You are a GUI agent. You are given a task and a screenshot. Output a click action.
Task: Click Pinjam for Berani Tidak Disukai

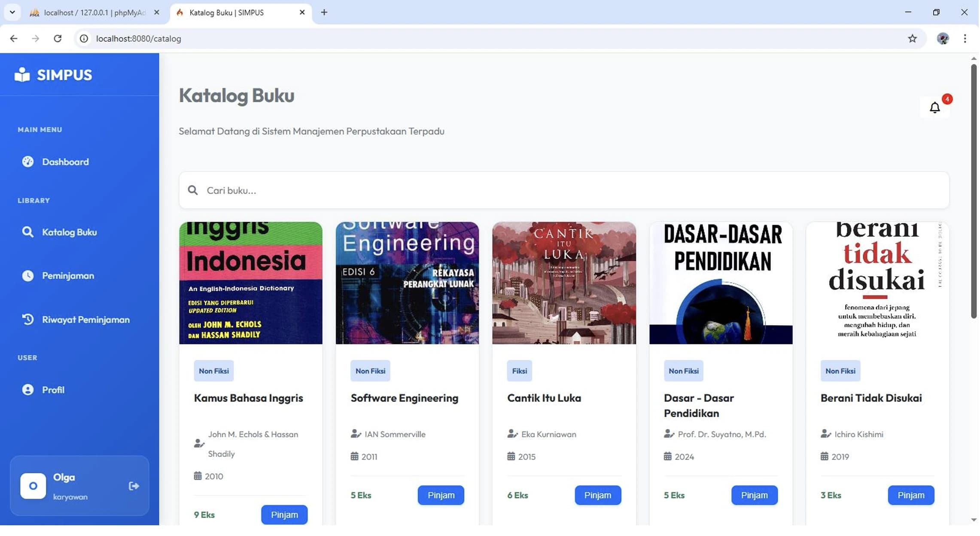(x=911, y=495)
